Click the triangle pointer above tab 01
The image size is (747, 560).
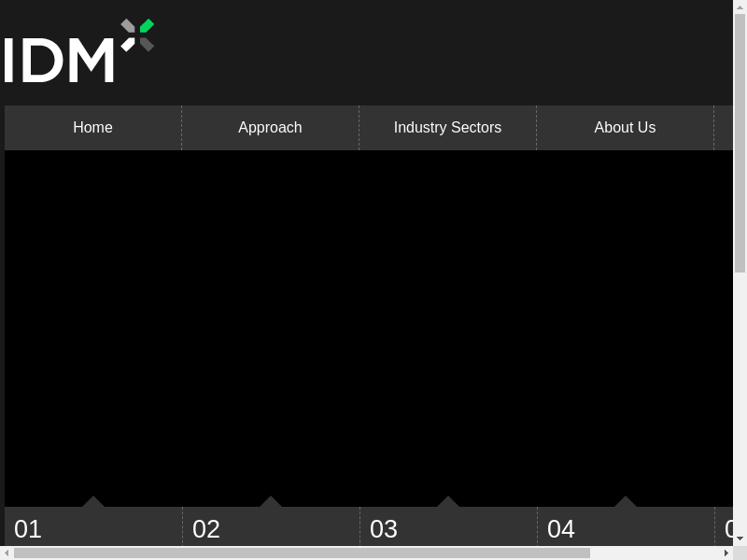click(x=93, y=502)
